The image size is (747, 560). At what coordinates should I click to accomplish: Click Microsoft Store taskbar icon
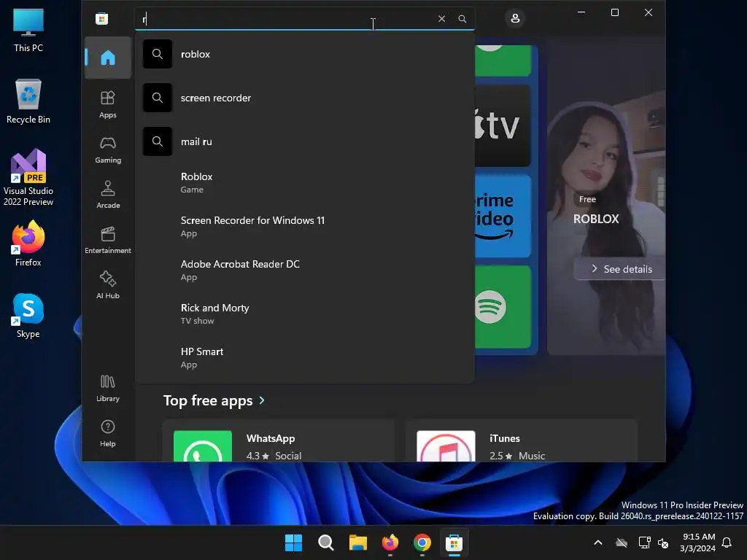[x=454, y=542]
